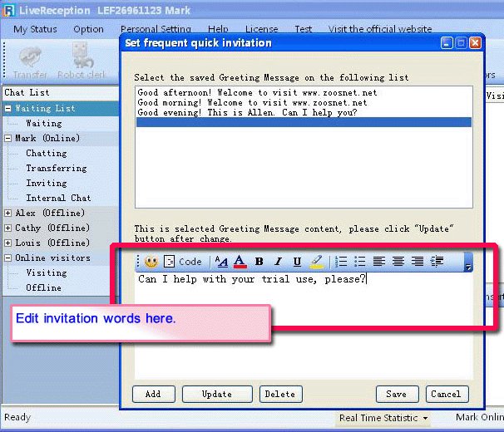Screen dimensions: 504x432
Task: Expand the Cathy (Offline) node
Action: click(8, 228)
